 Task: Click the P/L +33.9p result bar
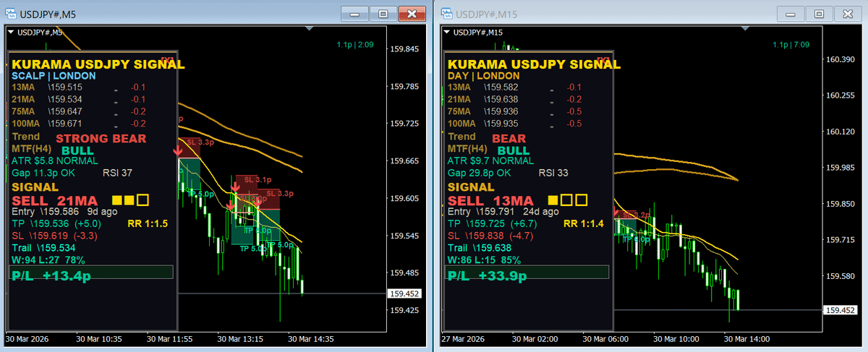pos(528,272)
